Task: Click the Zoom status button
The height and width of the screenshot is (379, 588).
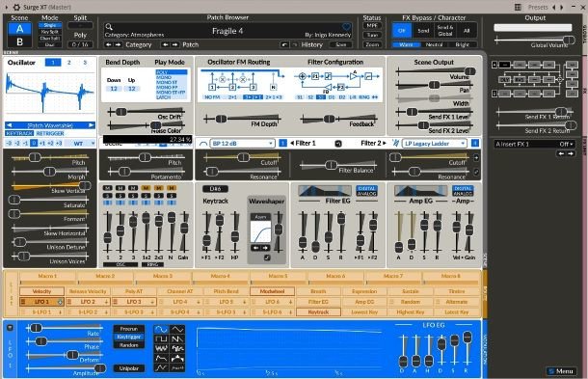Action: tap(372, 44)
